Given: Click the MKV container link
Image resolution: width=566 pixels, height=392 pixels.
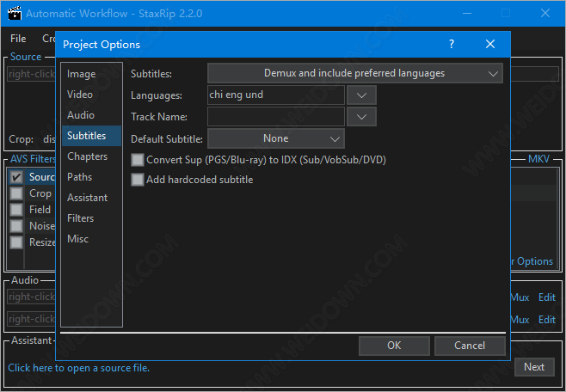Looking at the screenshot, I should (538, 159).
